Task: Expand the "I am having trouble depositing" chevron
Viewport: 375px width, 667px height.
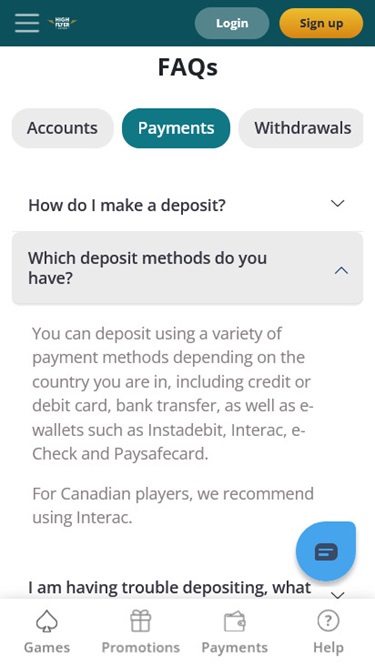Action: [x=338, y=595]
